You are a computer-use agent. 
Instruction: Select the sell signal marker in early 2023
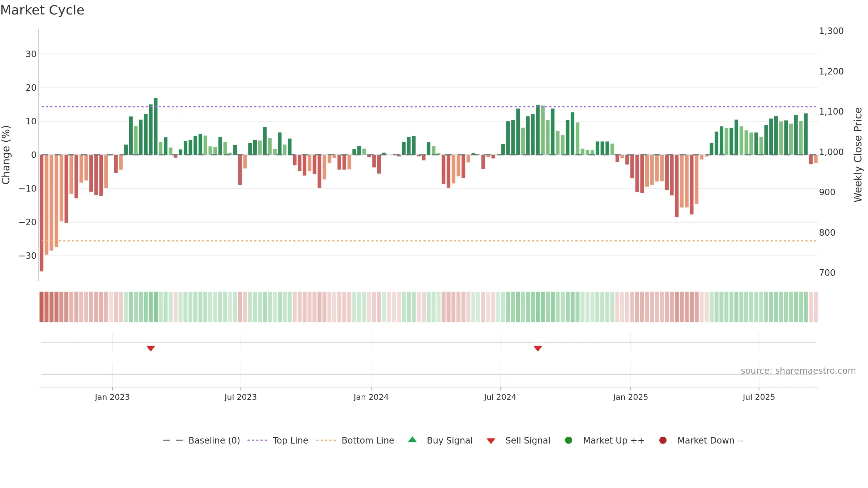[x=151, y=348]
